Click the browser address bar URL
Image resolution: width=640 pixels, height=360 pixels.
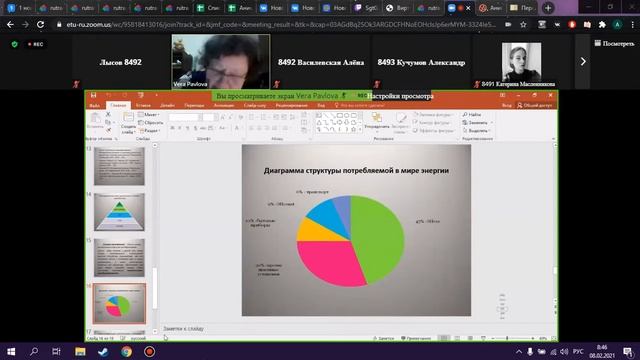(x=282, y=24)
